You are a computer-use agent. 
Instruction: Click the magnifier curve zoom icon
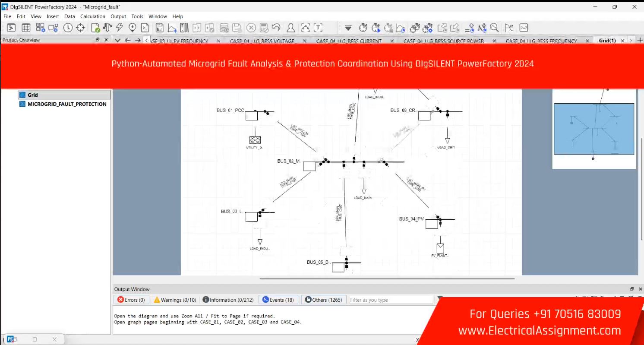[495, 28]
